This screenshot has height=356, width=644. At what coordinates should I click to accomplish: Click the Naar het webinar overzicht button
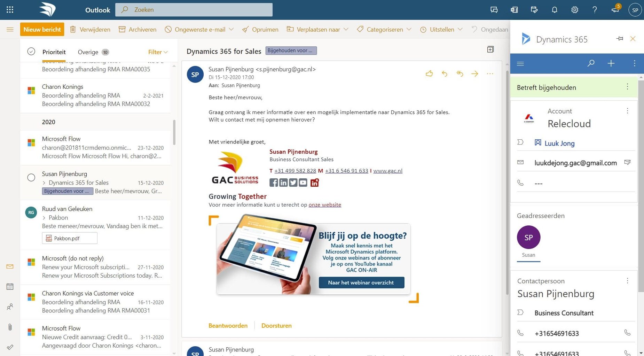click(361, 283)
